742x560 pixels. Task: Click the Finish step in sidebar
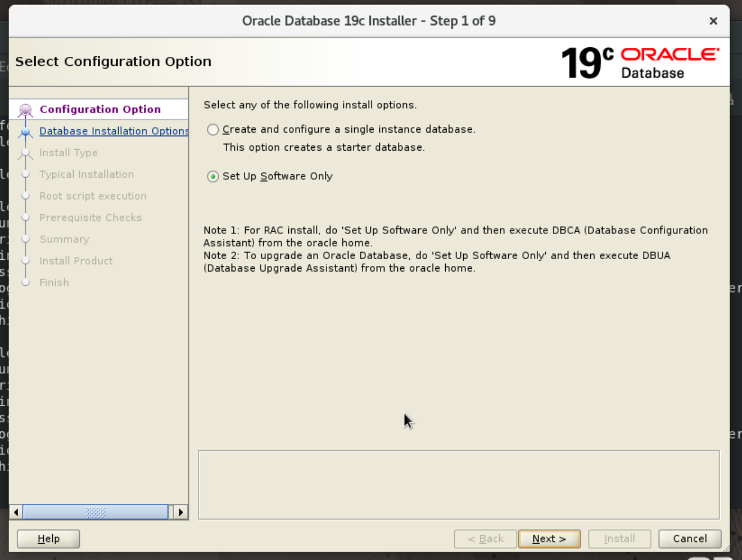pyautogui.click(x=54, y=282)
